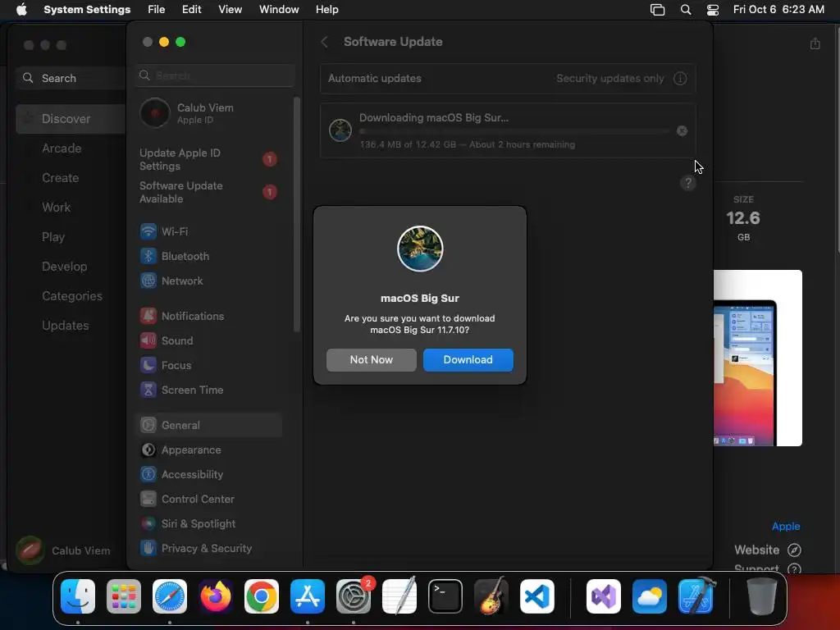Image resolution: width=840 pixels, height=630 pixels.
Task: Dismiss dialog with Not Now
Action: pyautogui.click(x=372, y=360)
